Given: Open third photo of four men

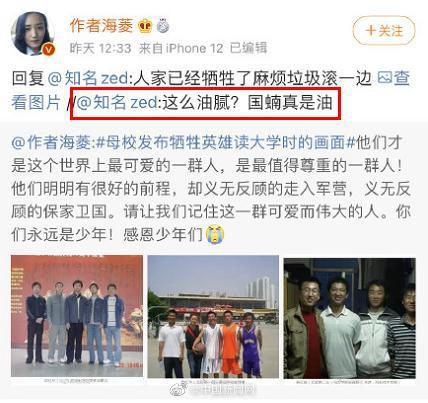Looking at the screenshot, I should [x=350, y=318].
